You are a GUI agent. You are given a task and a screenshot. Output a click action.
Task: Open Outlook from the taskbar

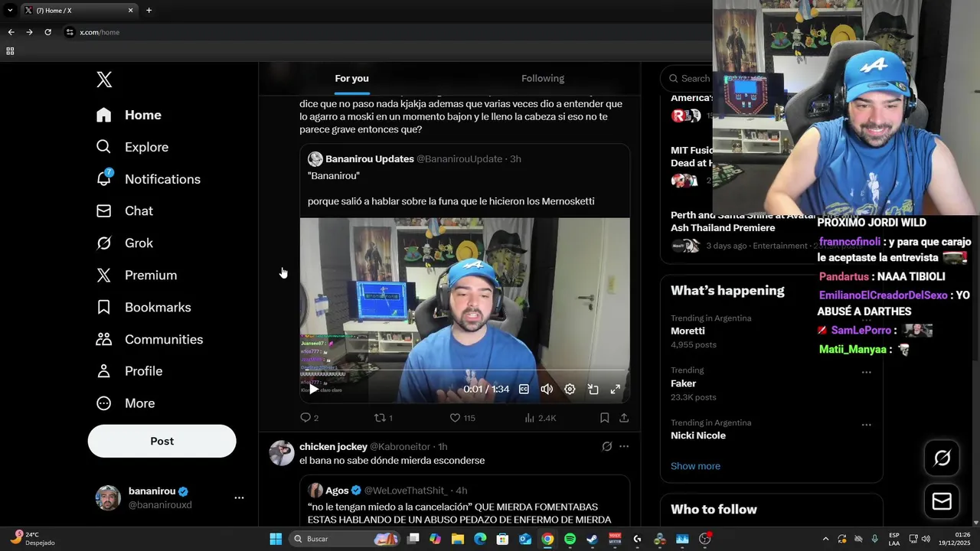(x=525, y=539)
